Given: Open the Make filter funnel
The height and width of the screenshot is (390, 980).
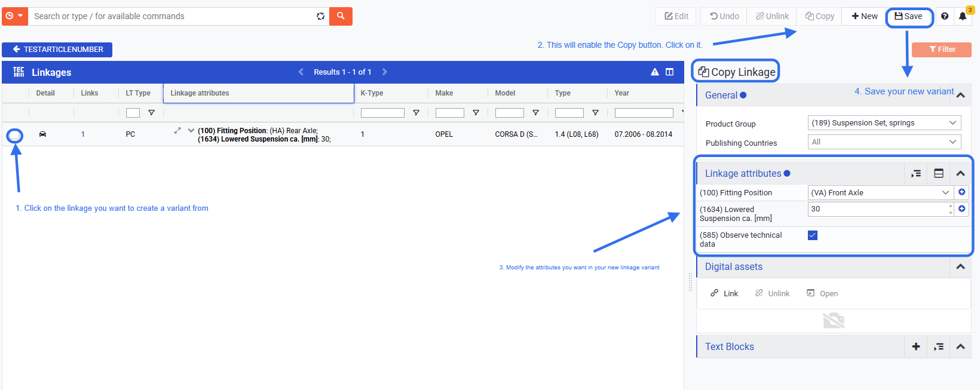Looking at the screenshot, I should pyautogui.click(x=476, y=113).
